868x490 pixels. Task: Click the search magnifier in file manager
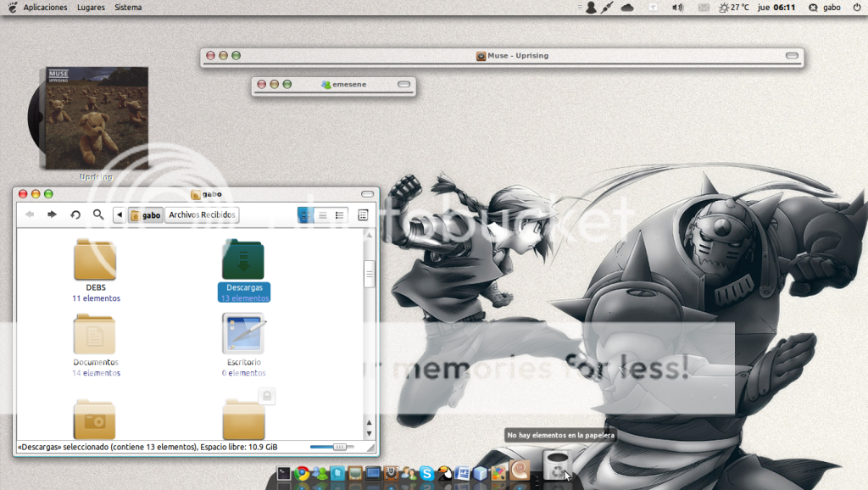pos(98,215)
